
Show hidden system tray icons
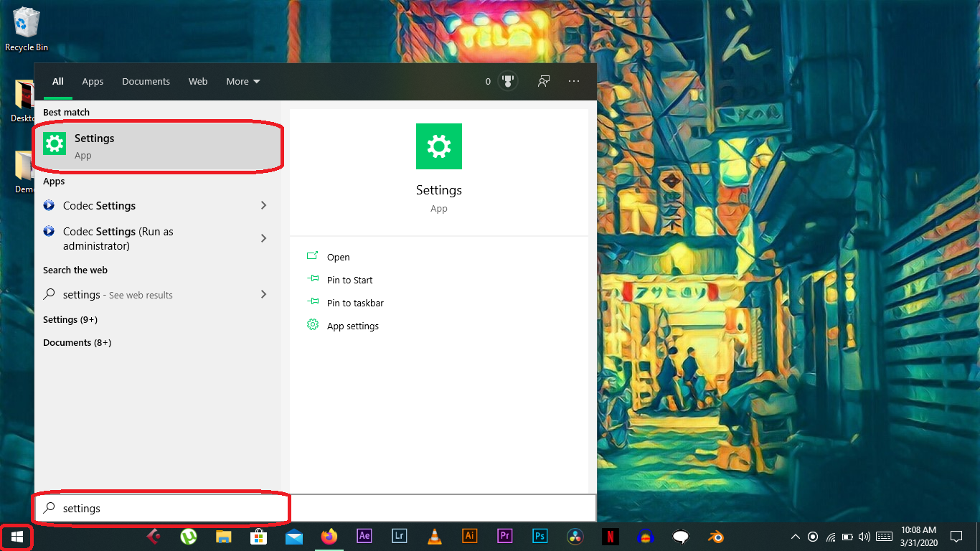tap(795, 537)
